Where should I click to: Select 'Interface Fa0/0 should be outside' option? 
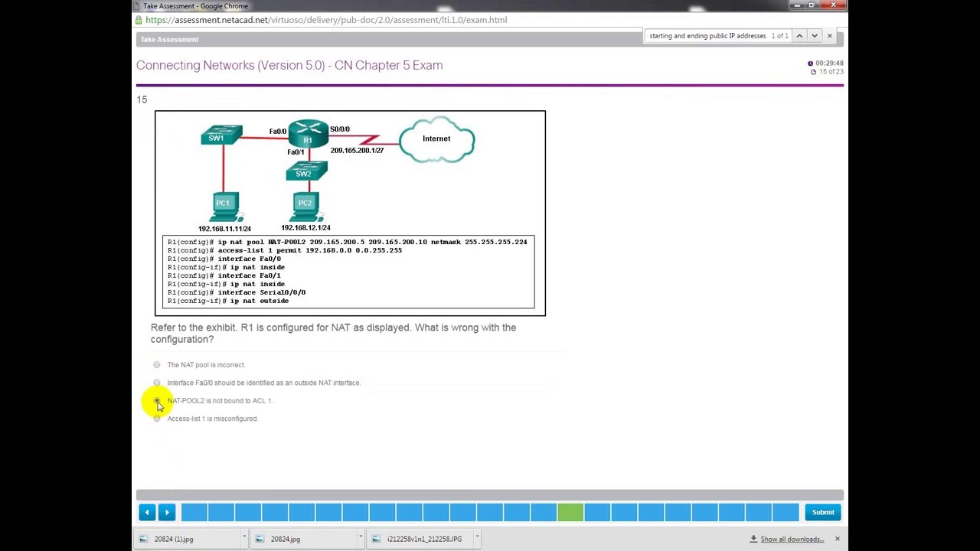click(157, 383)
